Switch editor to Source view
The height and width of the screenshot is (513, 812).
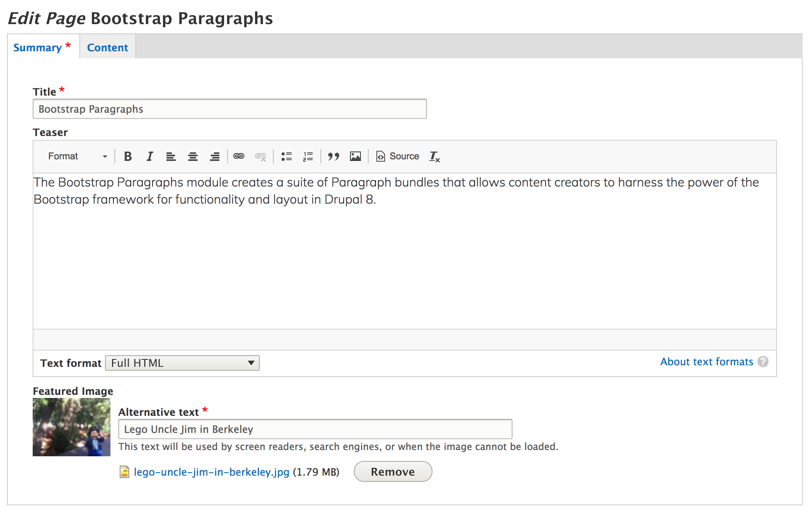point(397,156)
